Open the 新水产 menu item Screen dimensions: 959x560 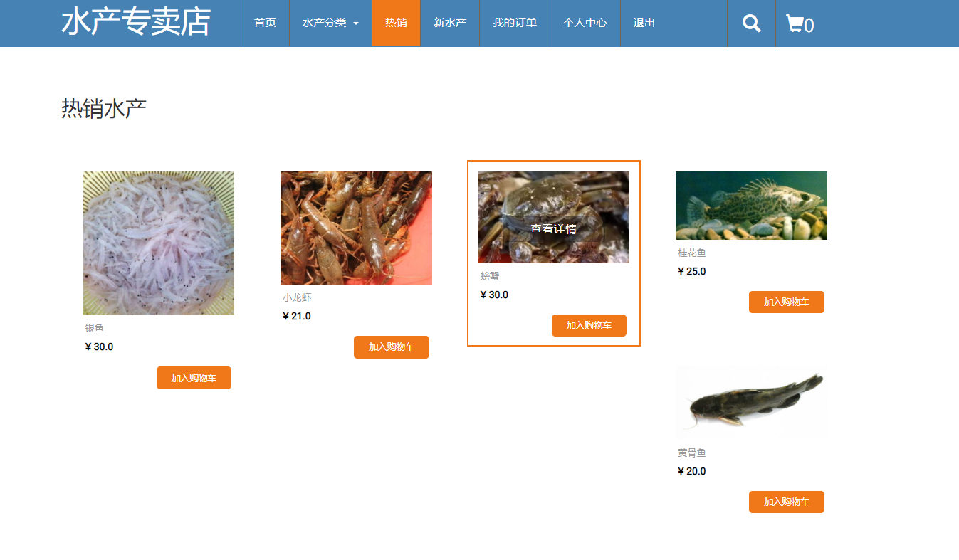tap(450, 23)
